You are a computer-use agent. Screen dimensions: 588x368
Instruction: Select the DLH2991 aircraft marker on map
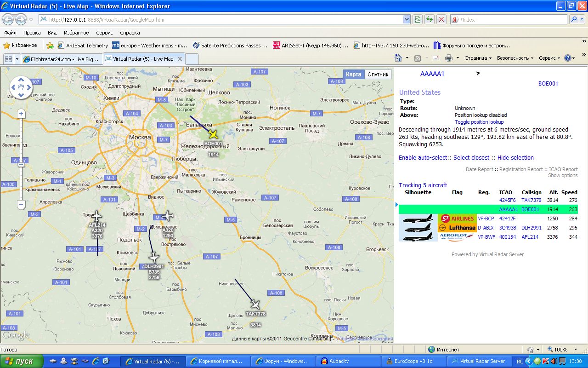tap(154, 258)
